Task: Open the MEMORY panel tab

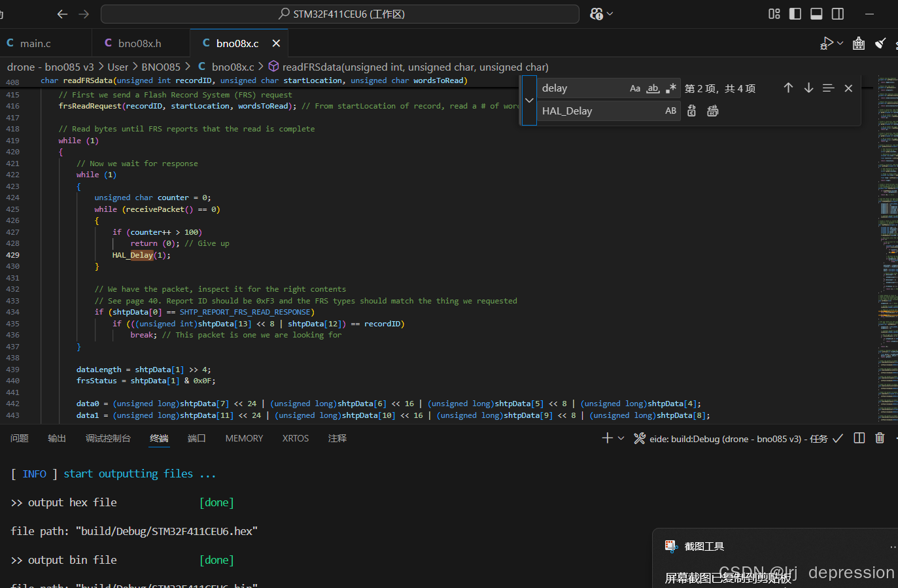Action: 244,438
